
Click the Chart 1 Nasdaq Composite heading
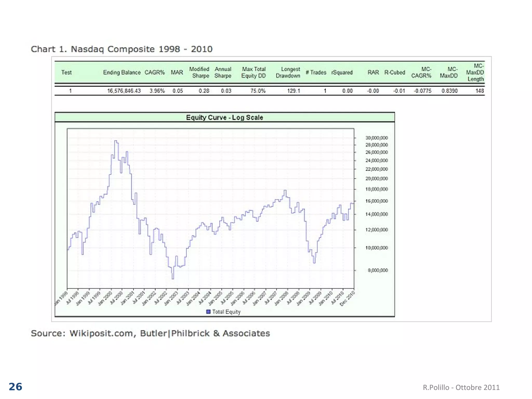(x=122, y=49)
